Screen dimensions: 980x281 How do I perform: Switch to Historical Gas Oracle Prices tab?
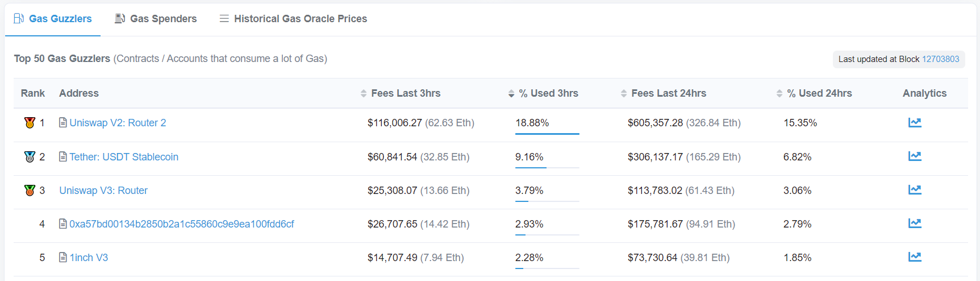point(293,19)
